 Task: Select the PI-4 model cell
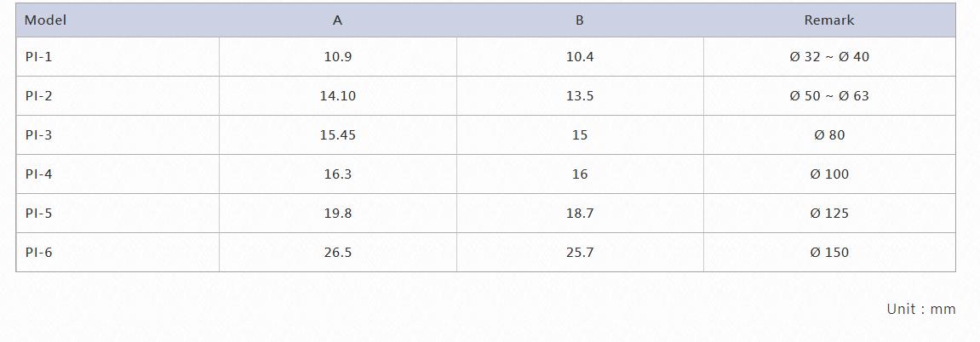pos(117,174)
